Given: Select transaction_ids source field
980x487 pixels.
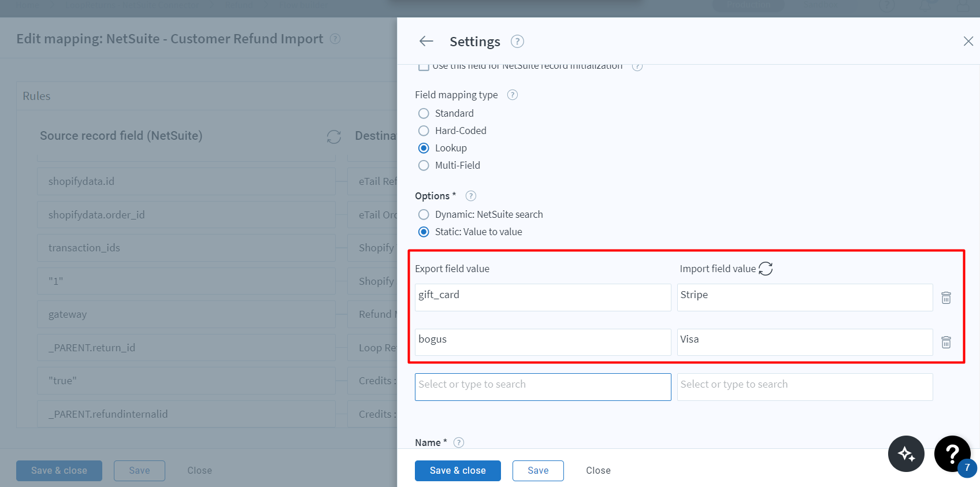Looking at the screenshot, I should (186, 248).
